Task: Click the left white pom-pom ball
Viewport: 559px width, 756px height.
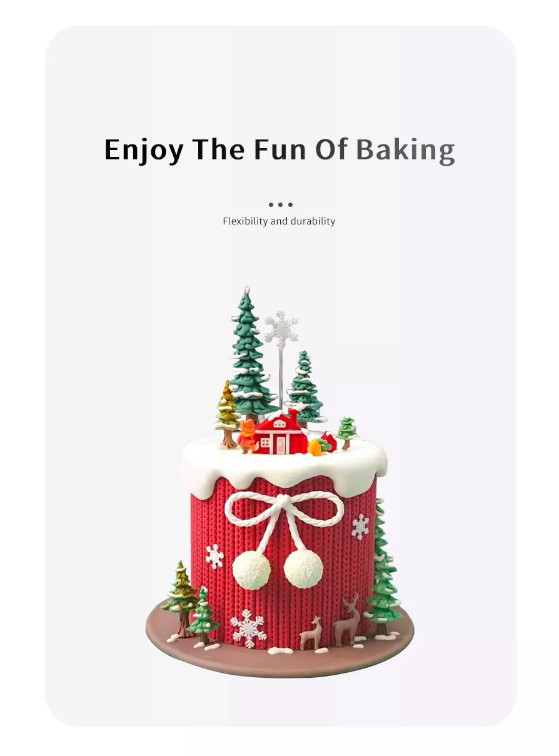Action: (251, 570)
